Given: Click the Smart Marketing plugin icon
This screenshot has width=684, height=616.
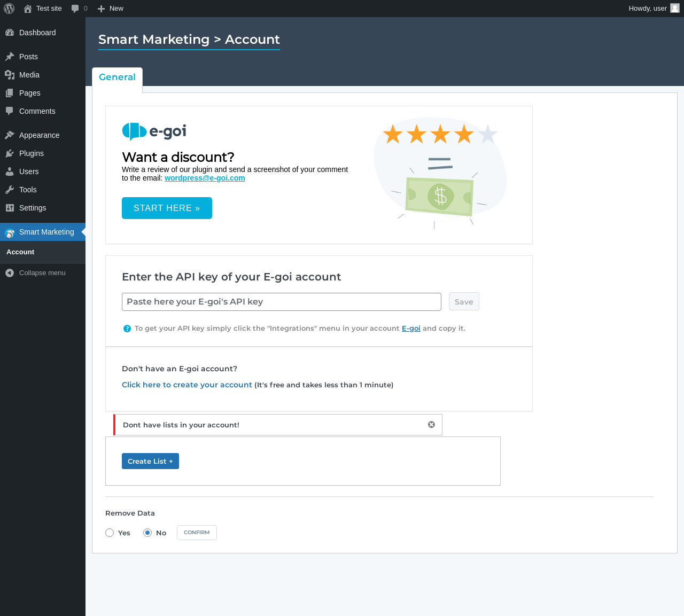Looking at the screenshot, I should point(10,232).
